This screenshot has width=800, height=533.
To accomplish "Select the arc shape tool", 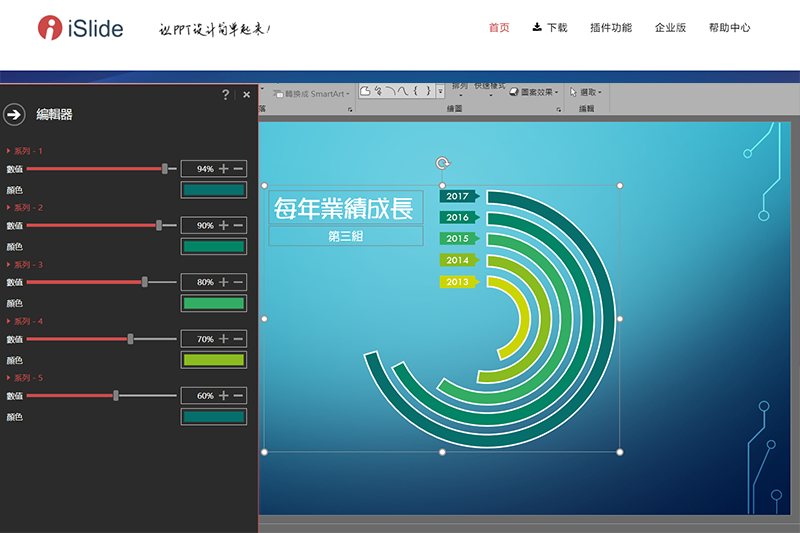I will pyautogui.click(x=390, y=91).
